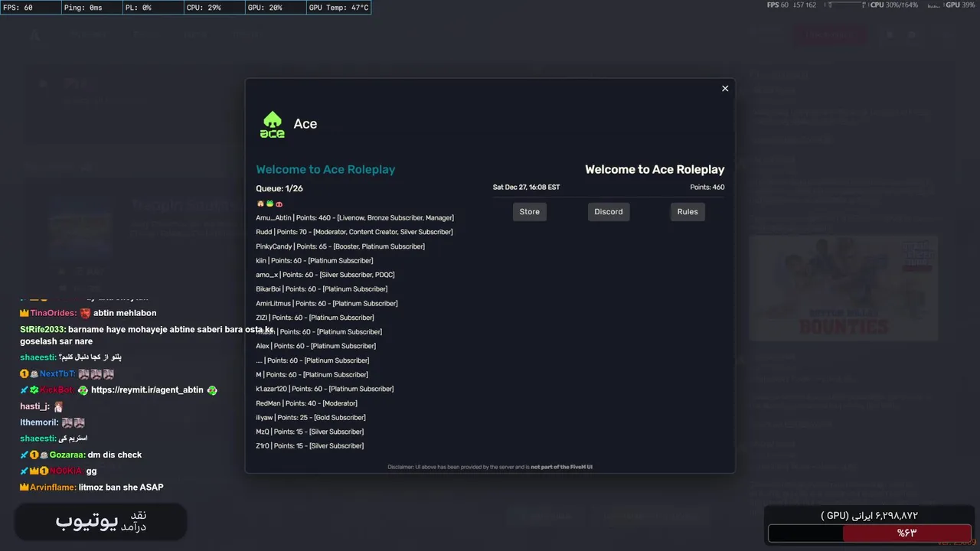Select the Amu_Abtin queue row
This screenshot has width=980, height=551.
pyautogui.click(x=354, y=218)
